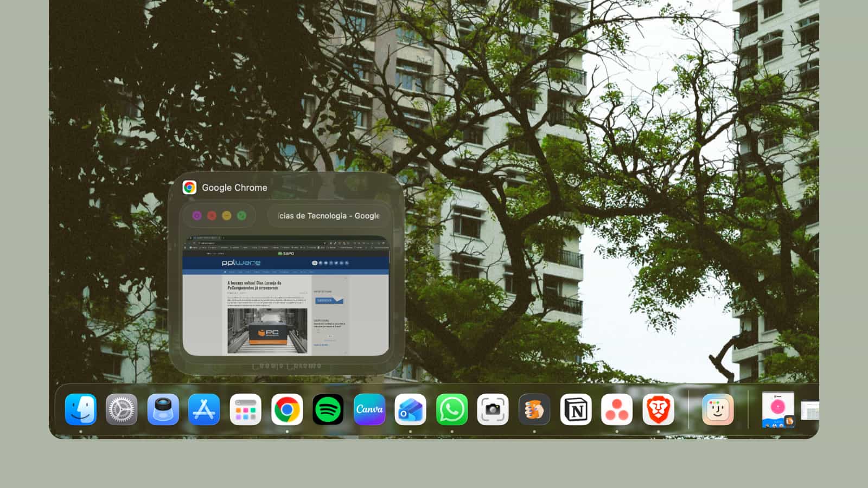The width and height of the screenshot is (868, 488).
Task: Click the pastel smiling face app icon
Action: click(x=718, y=409)
